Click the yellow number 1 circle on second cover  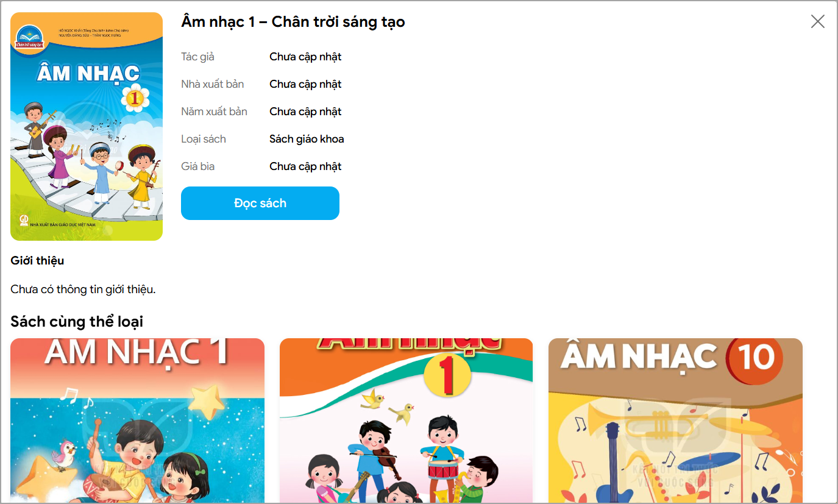click(447, 372)
